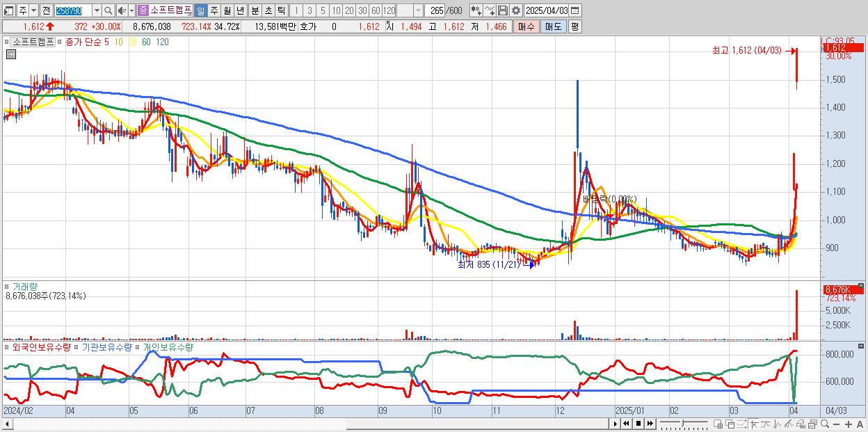The height and width of the screenshot is (432, 868).
Task: Switch to the 틱 tick chart period
Action: tap(281, 10)
